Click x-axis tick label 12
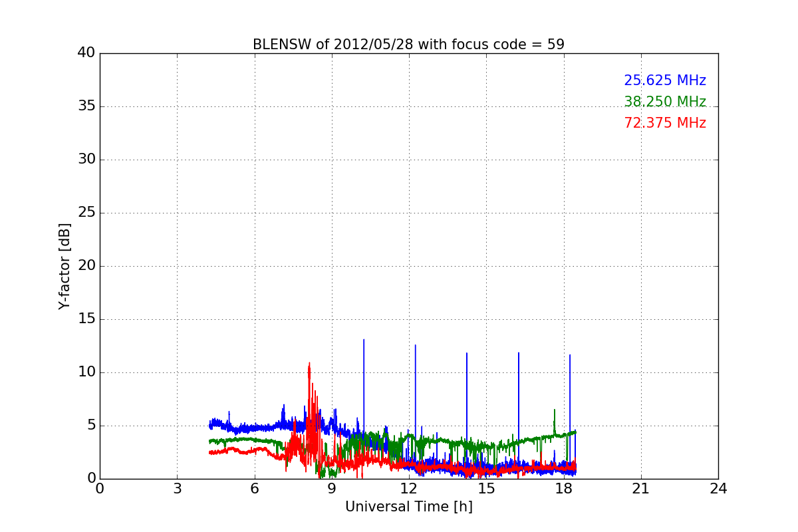 409,489
